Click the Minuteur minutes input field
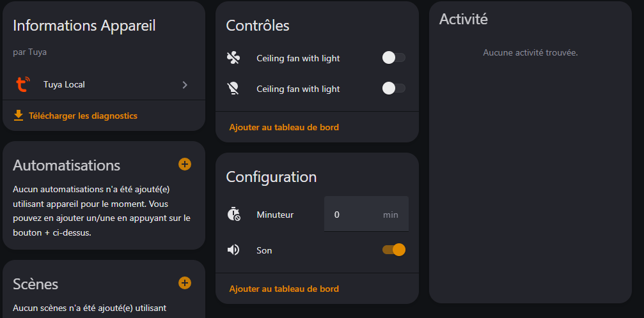This screenshot has height=318, width=644. point(355,215)
